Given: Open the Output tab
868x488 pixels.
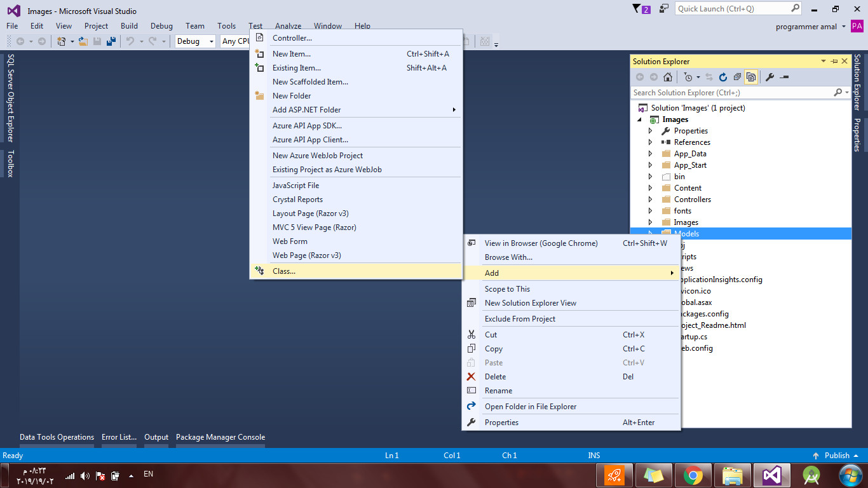Looking at the screenshot, I should [x=156, y=437].
